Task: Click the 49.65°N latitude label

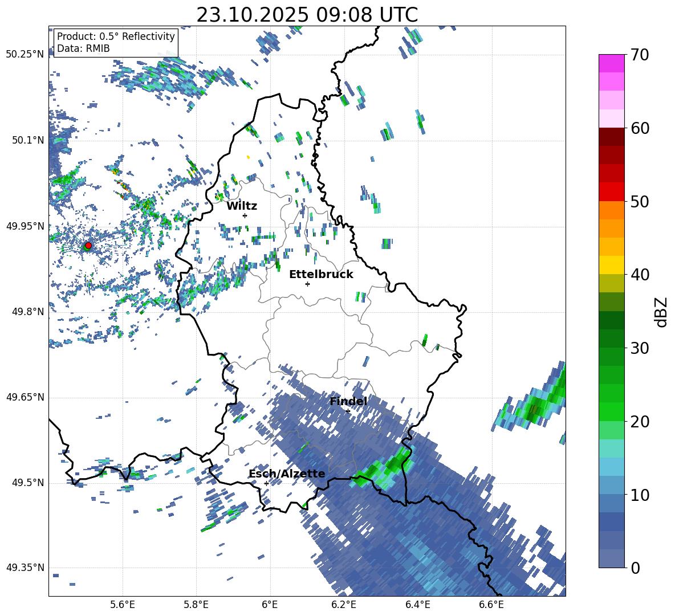Action: 25,397
